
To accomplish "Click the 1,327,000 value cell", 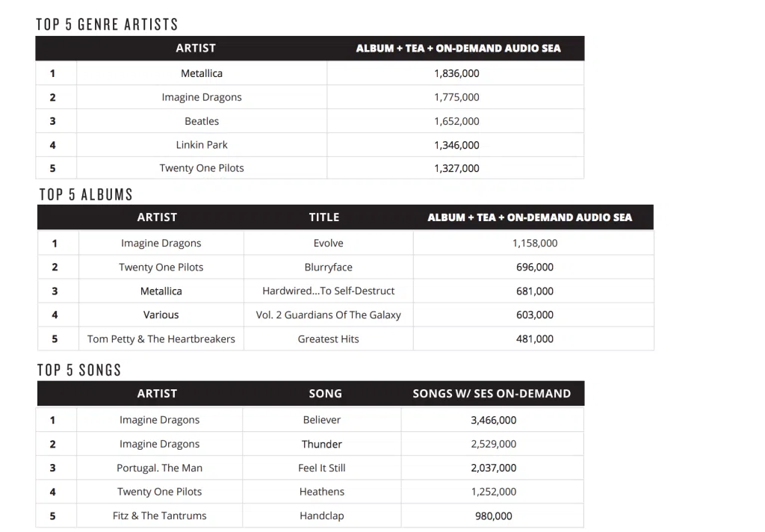I will [456, 168].
